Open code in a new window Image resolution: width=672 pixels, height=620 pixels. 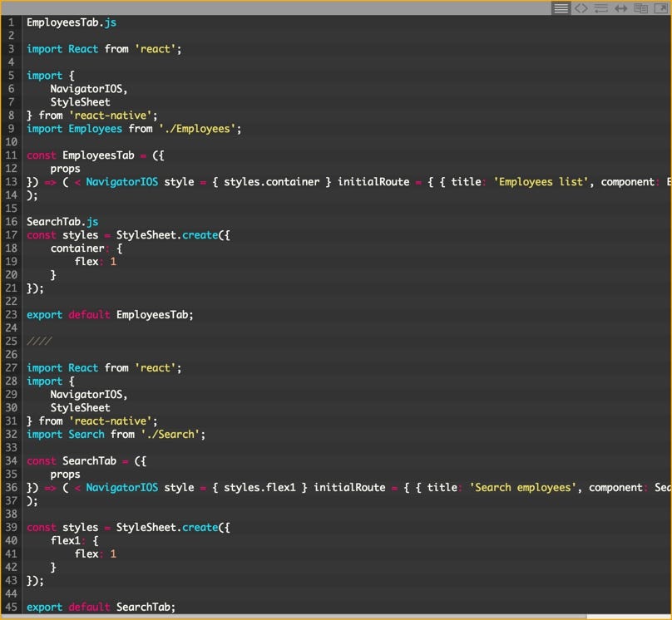click(660, 8)
